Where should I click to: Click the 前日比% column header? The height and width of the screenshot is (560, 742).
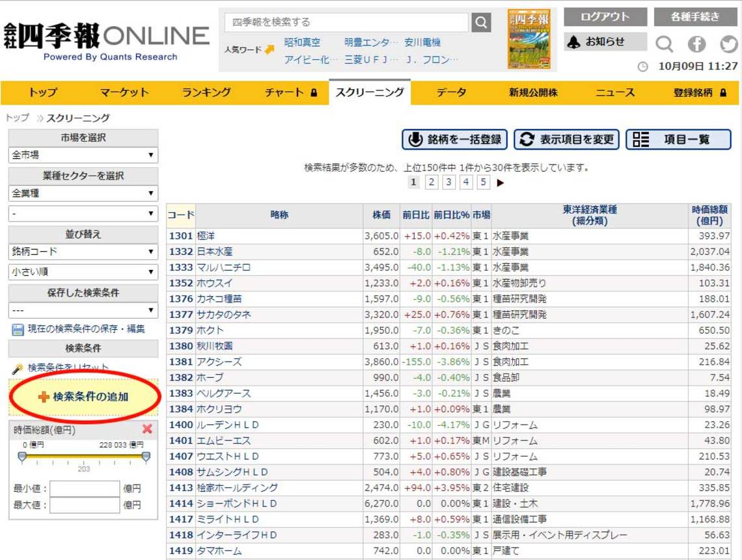click(452, 215)
